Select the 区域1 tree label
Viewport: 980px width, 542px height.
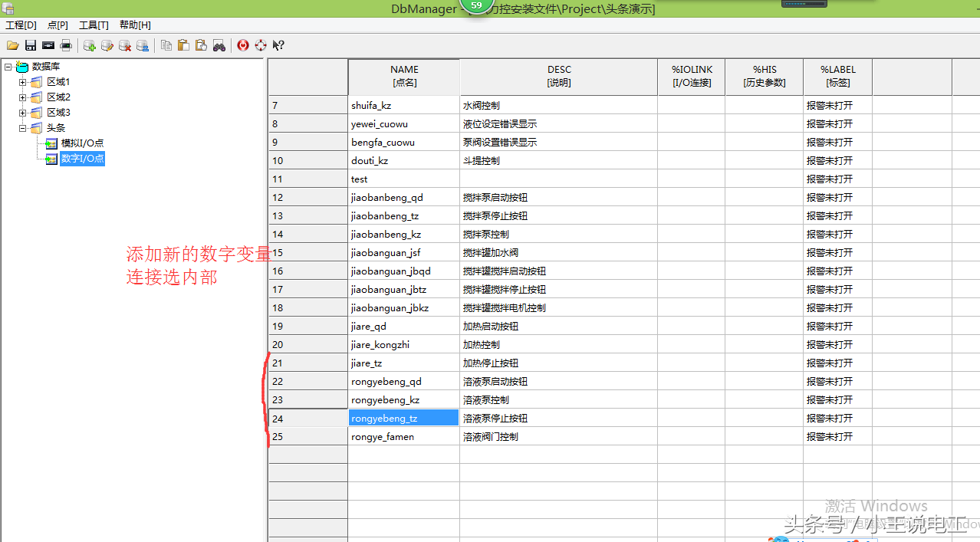tap(58, 82)
